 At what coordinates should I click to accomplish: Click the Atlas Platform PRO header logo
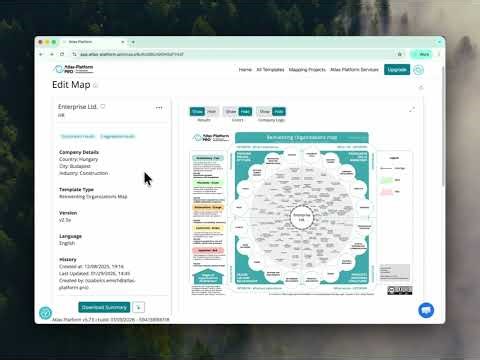pos(73,69)
